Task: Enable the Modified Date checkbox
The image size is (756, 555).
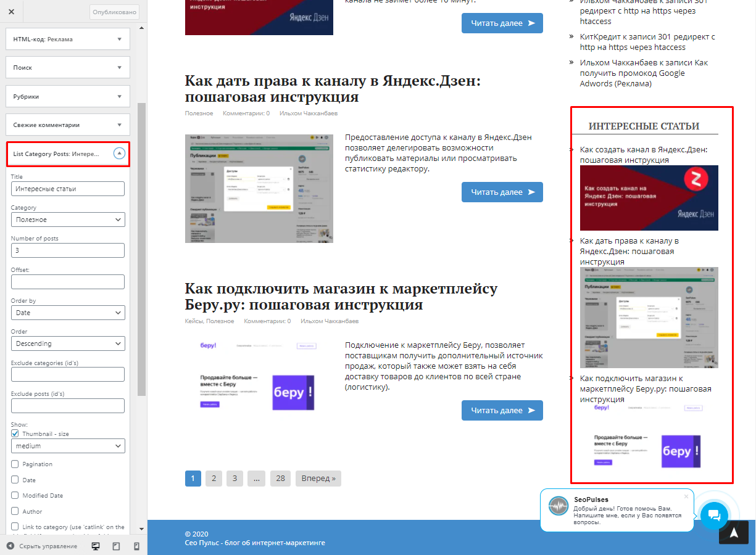Action: 15,495
